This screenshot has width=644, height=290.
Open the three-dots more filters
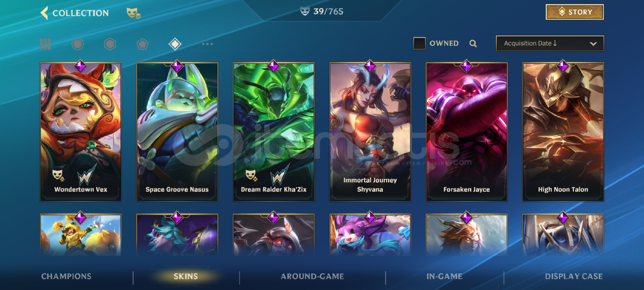point(207,44)
